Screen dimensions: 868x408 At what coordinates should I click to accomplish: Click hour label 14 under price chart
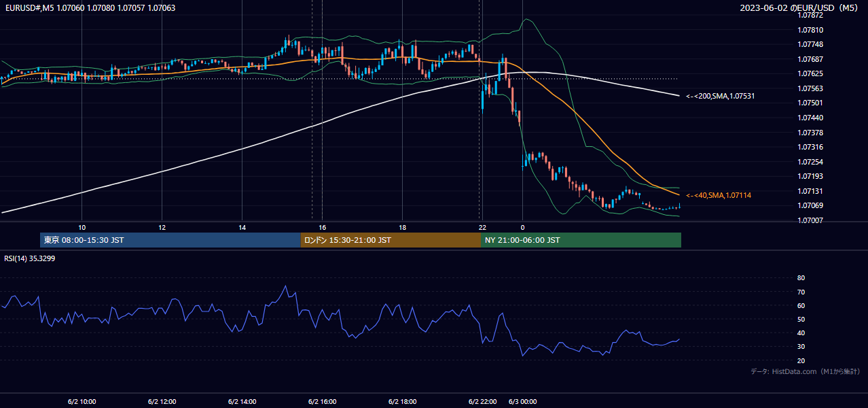(242, 227)
